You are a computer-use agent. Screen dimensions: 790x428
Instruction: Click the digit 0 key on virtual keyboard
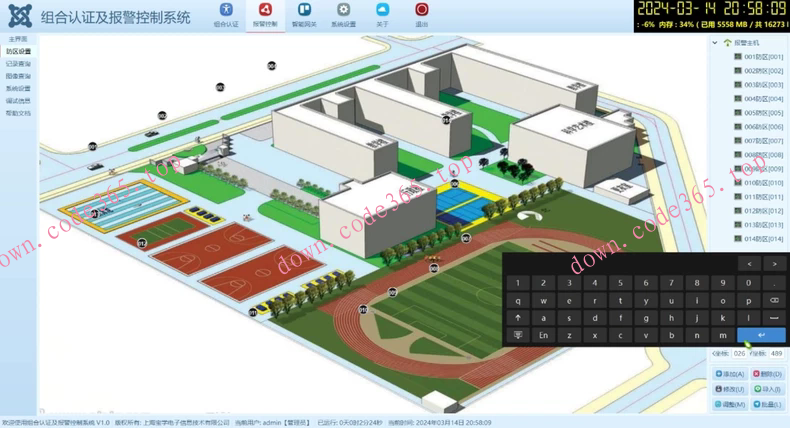[748, 283]
